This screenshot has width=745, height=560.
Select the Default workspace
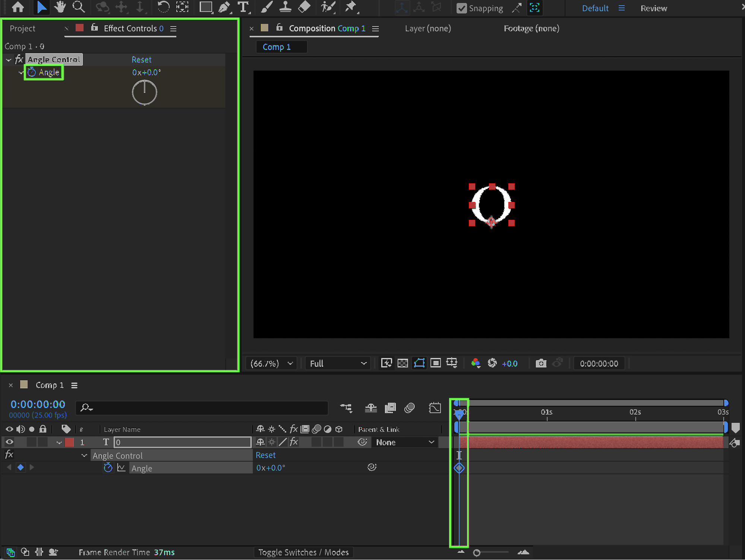click(x=595, y=8)
